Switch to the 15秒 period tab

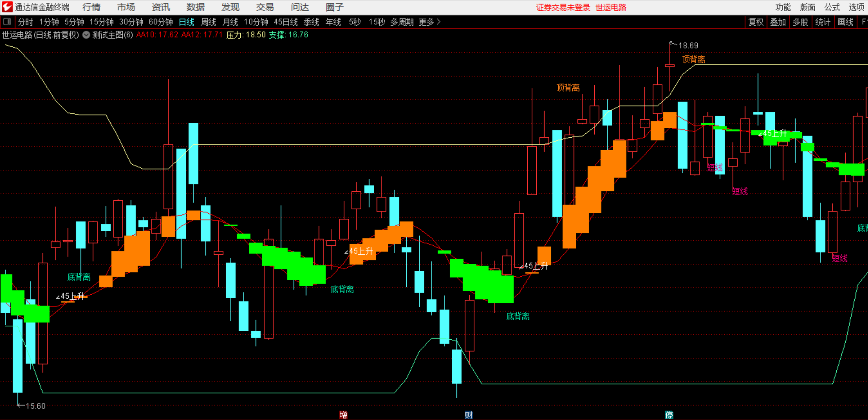click(377, 22)
